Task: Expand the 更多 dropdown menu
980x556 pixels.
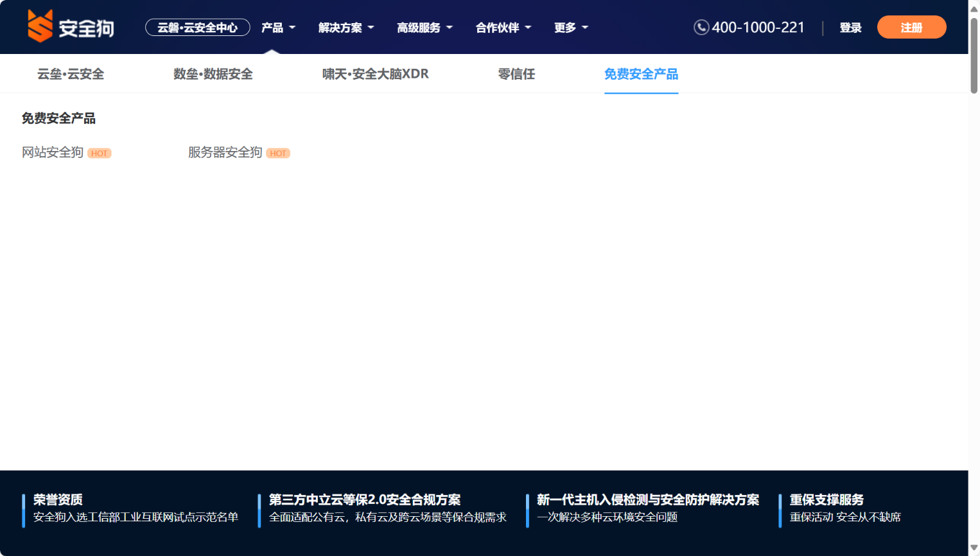Action: [x=571, y=28]
